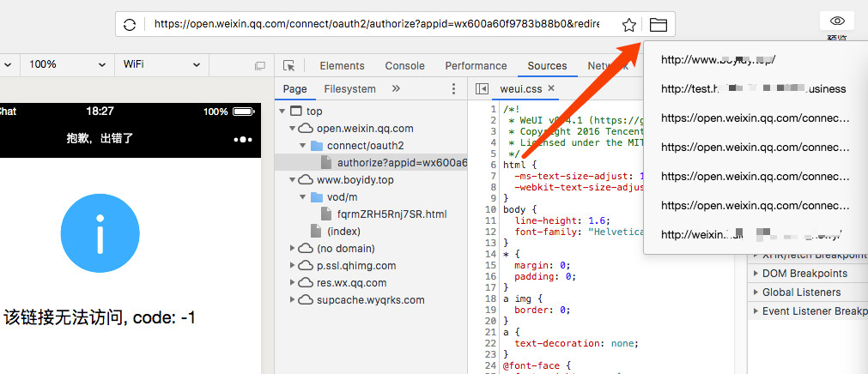This screenshot has width=868, height=374.
Task: Show more navigator tabs chevron
Action: (396, 88)
